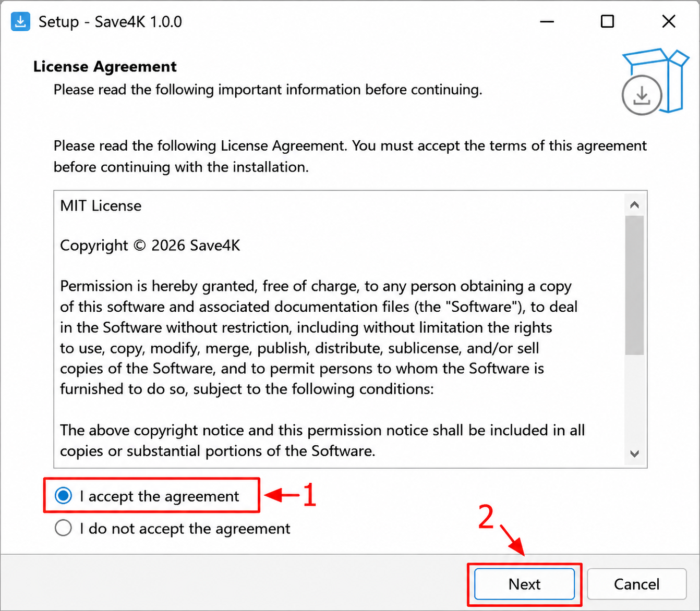
Task: Maximize the Save4K Setup window
Action: coord(607,21)
